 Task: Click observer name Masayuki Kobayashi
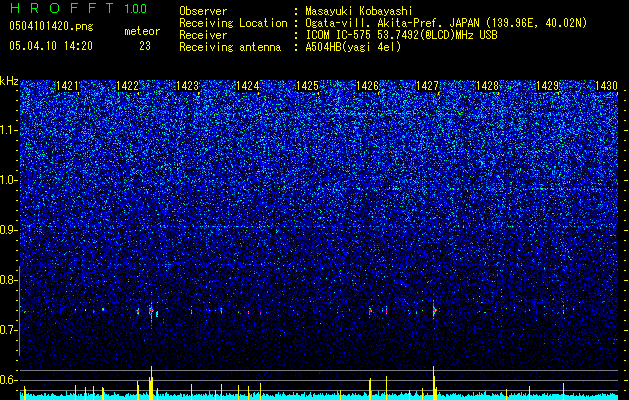coord(359,11)
